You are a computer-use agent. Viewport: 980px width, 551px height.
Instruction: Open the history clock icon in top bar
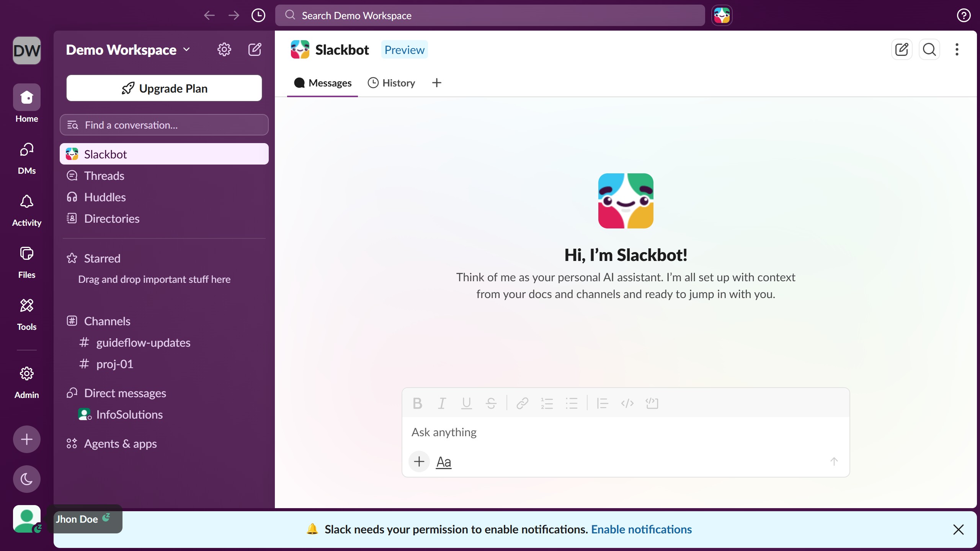tap(258, 15)
